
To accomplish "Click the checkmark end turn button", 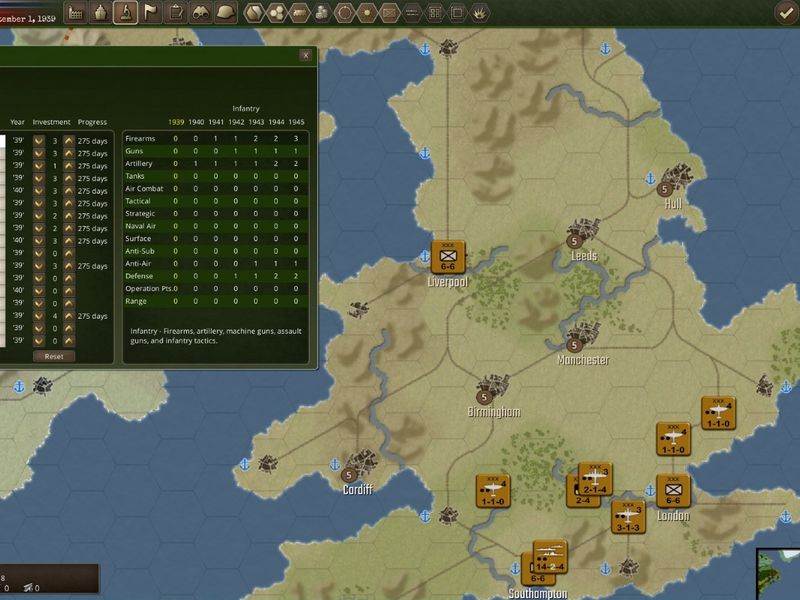I will (x=785, y=13).
